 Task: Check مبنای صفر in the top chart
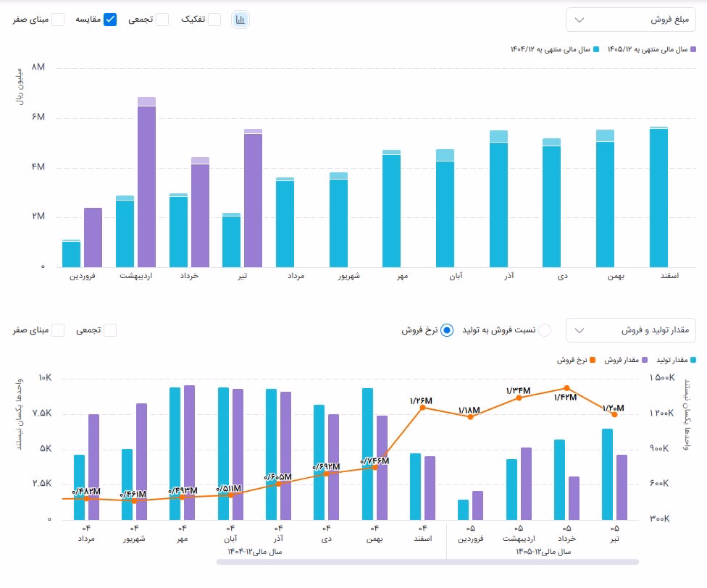[x=58, y=20]
